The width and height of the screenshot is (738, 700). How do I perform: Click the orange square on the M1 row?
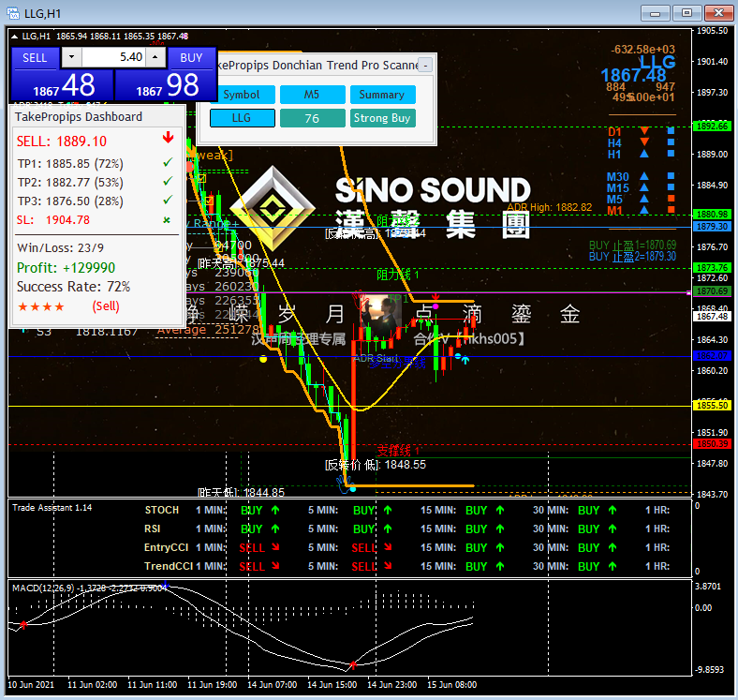tap(672, 210)
